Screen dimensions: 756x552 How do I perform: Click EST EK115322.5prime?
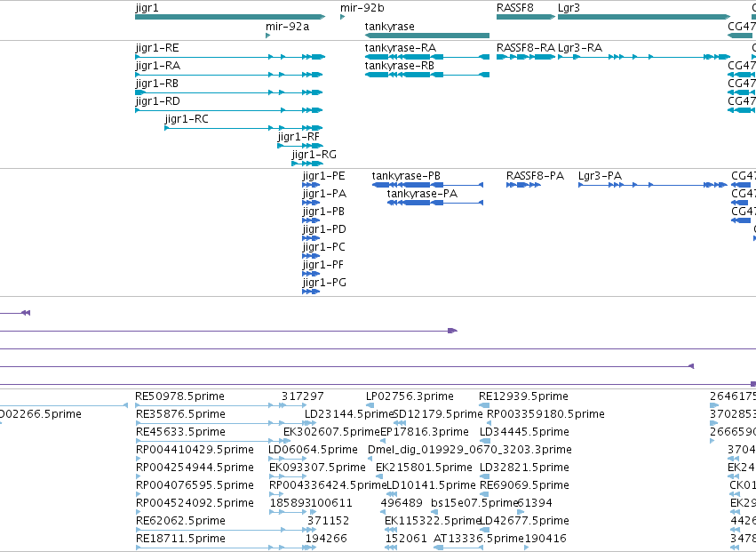click(391, 530)
